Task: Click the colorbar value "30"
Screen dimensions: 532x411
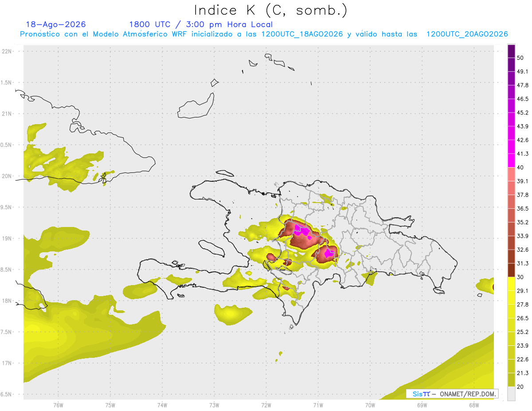Action: coord(520,277)
